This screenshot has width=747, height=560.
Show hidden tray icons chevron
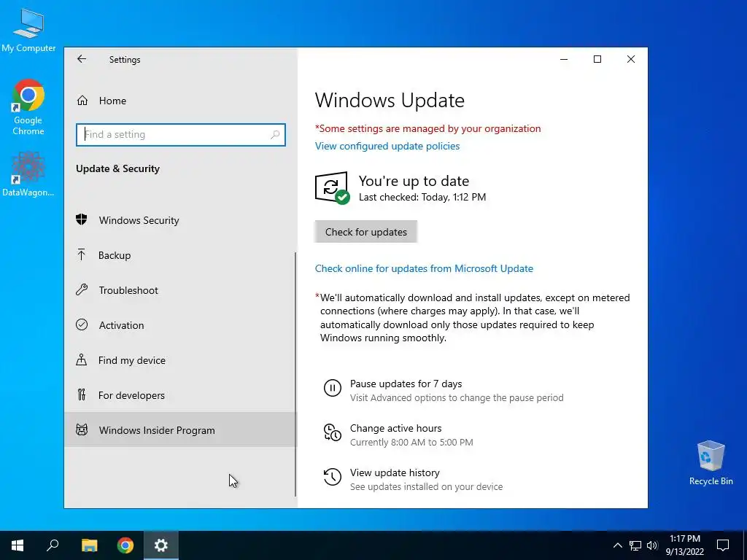pyautogui.click(x=617, y=545)
